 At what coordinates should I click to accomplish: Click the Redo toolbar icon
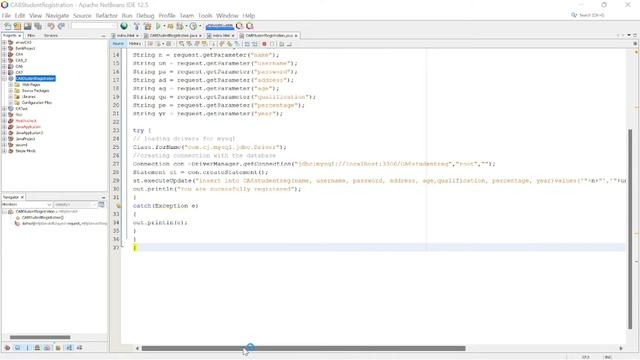(62, 26)
